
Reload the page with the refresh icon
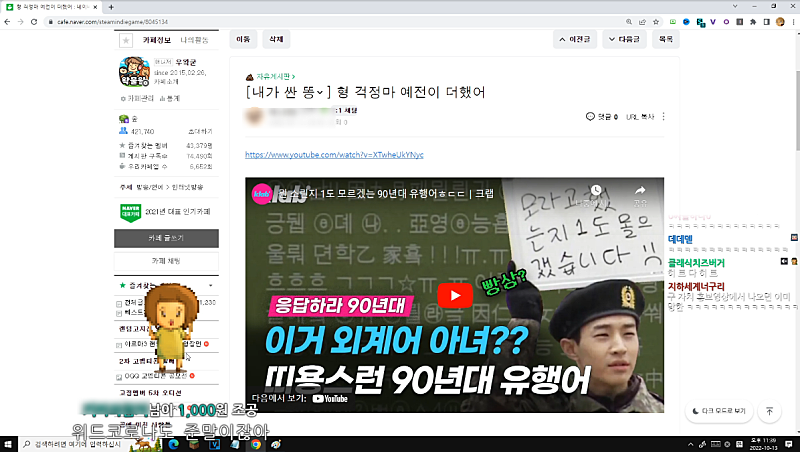click(x=34, y=22)
